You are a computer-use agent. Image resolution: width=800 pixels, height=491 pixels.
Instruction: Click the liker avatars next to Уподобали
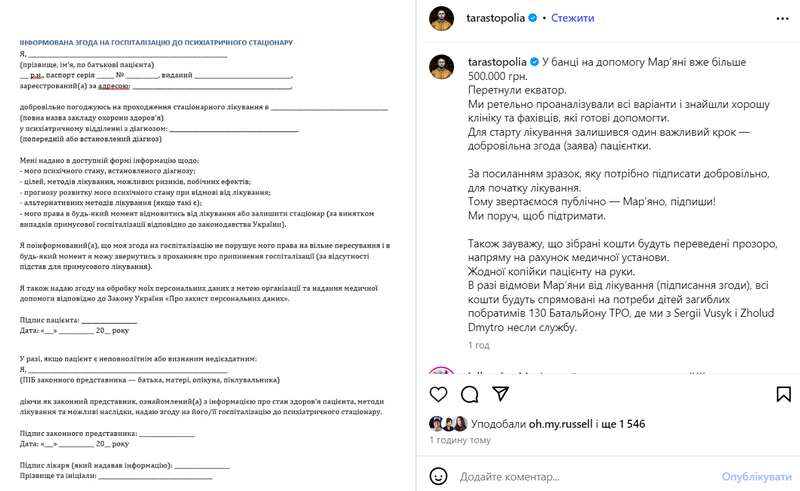pyautogui.click(x=447, y=423)
